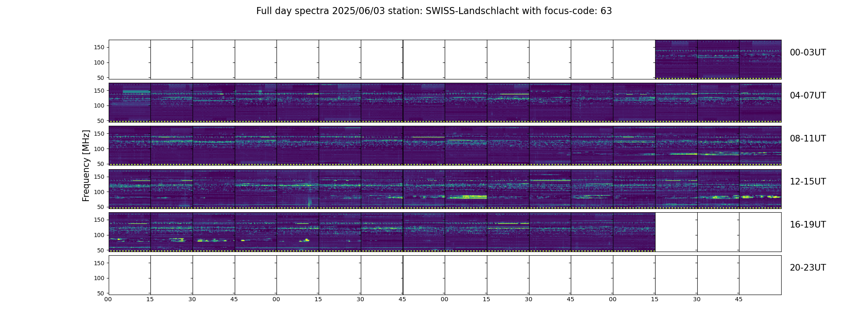The image size is (868, 331).
Task: Open the 10:00 spectrogram panel in 08-11UT row
Action: click(466, 146)
